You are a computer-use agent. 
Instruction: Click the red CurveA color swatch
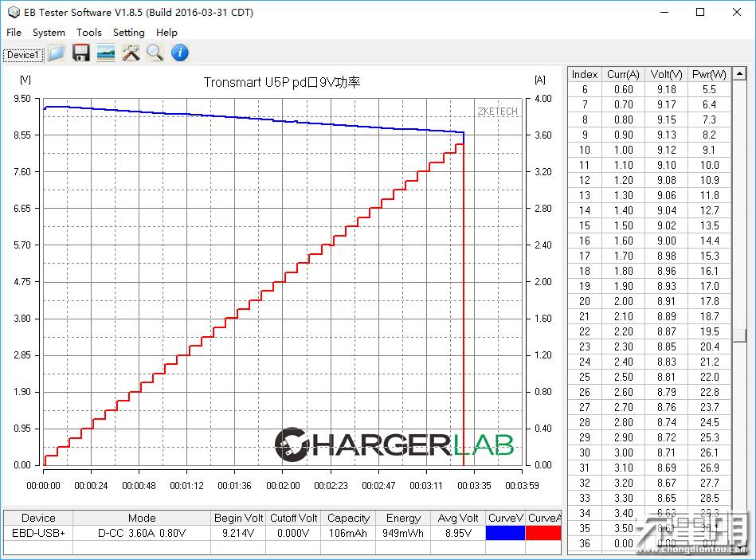click(x=543, y=533)
